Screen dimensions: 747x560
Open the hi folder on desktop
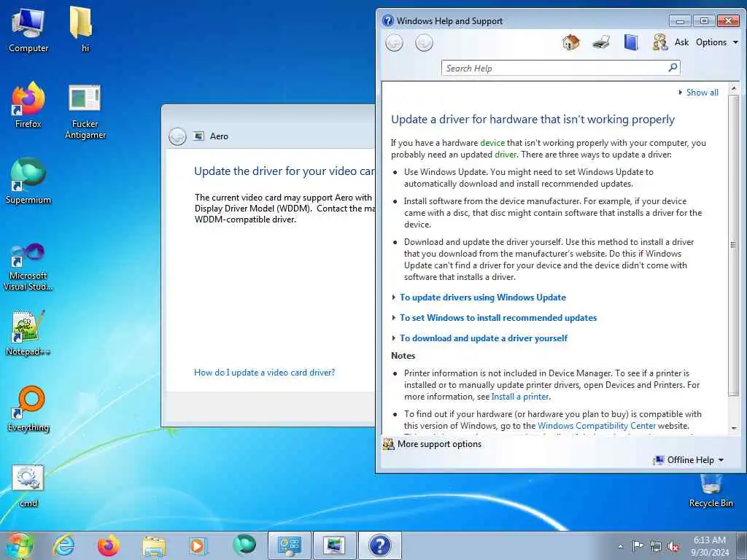82,29
